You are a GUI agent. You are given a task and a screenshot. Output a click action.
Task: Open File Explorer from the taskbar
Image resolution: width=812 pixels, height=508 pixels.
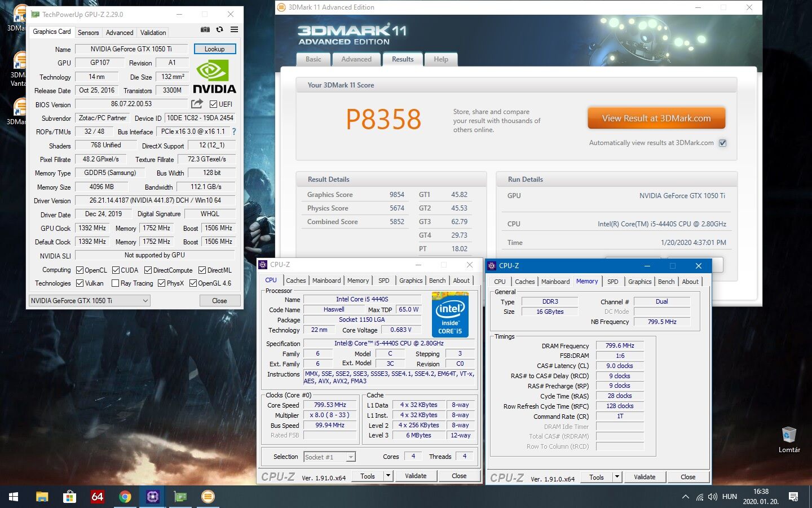42,497
